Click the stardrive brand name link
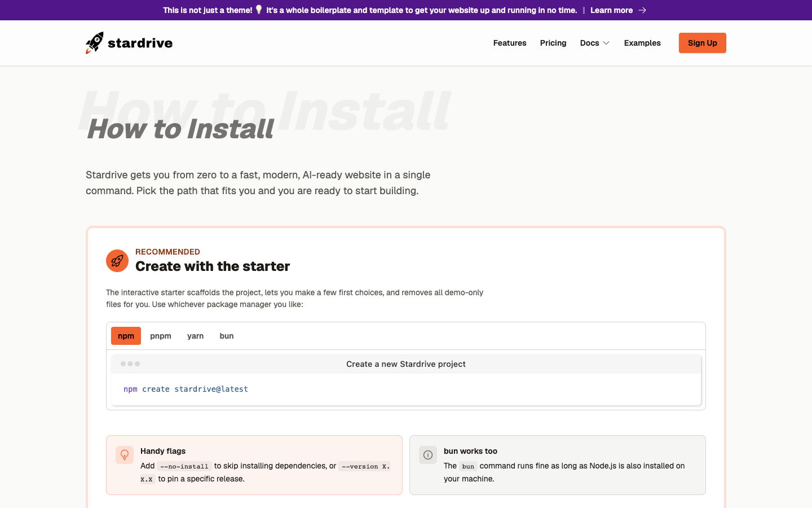Screen dimensions: 812x508 click(140, 43)
